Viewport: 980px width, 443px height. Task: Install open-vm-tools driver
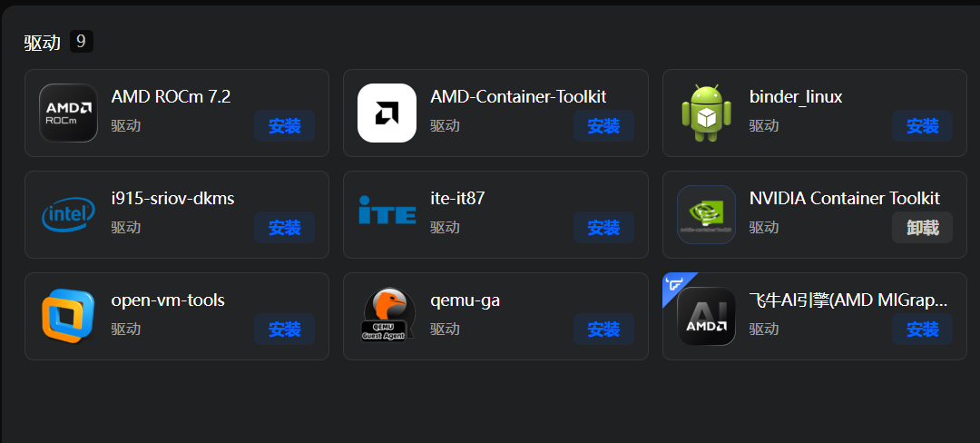pos(284,330)
